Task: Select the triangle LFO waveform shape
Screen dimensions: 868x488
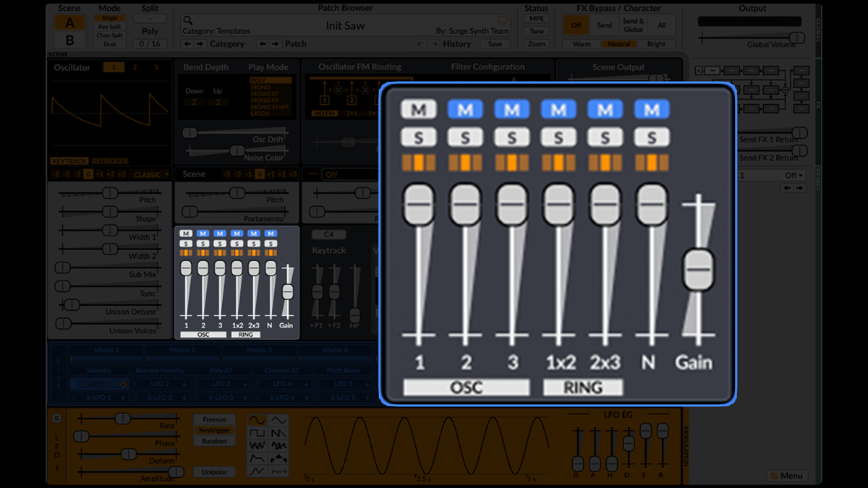Action: coord(279,419)
